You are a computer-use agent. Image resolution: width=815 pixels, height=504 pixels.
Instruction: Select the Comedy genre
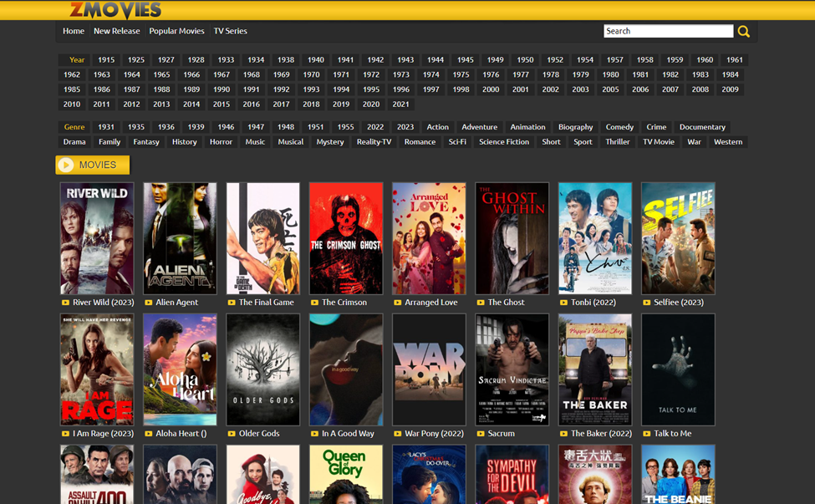point(619,127)
